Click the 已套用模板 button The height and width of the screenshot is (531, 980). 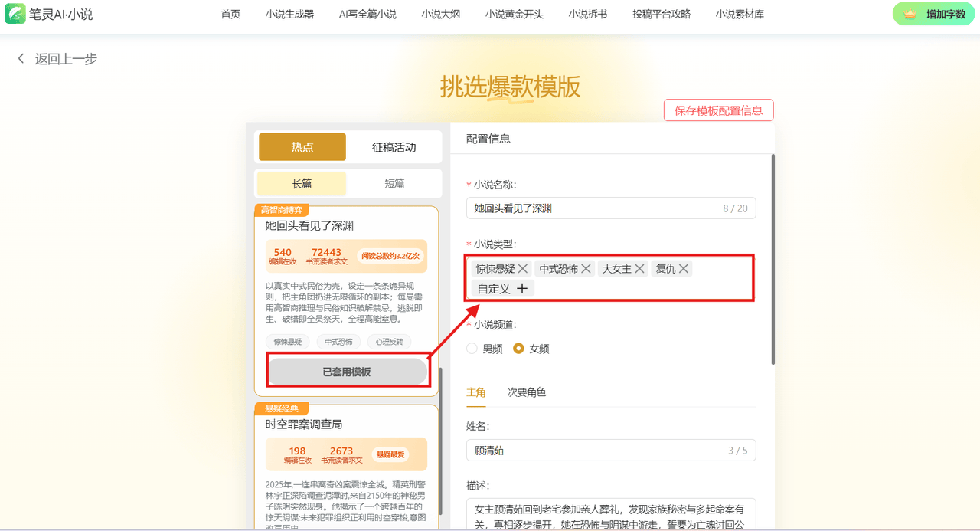tap(347, 372)
